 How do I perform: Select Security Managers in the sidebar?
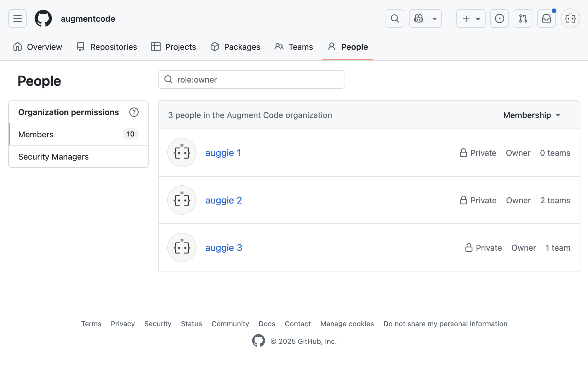coord(78,157)
